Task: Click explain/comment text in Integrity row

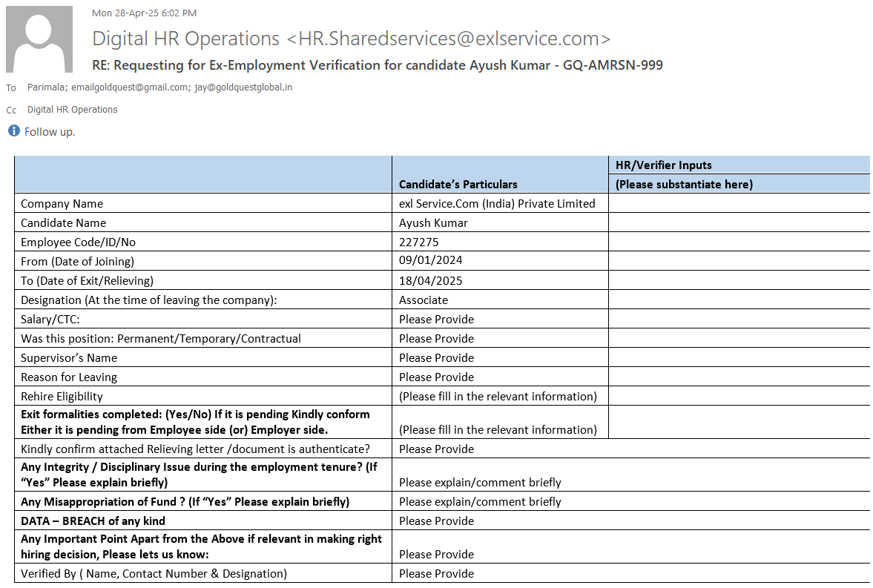Action: [x=480, y=483]
